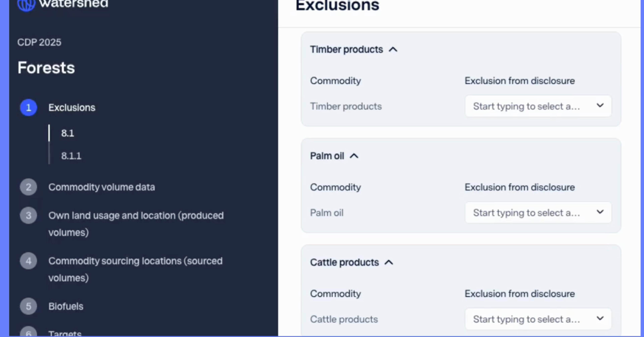Open Palm oil exclusion dropdown

tap(538, 213)
